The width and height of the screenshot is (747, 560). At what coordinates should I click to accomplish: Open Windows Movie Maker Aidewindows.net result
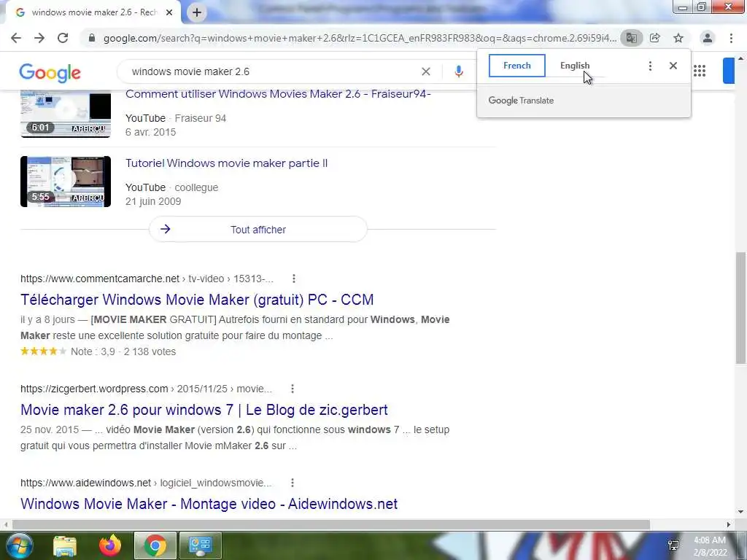(209, 504)
